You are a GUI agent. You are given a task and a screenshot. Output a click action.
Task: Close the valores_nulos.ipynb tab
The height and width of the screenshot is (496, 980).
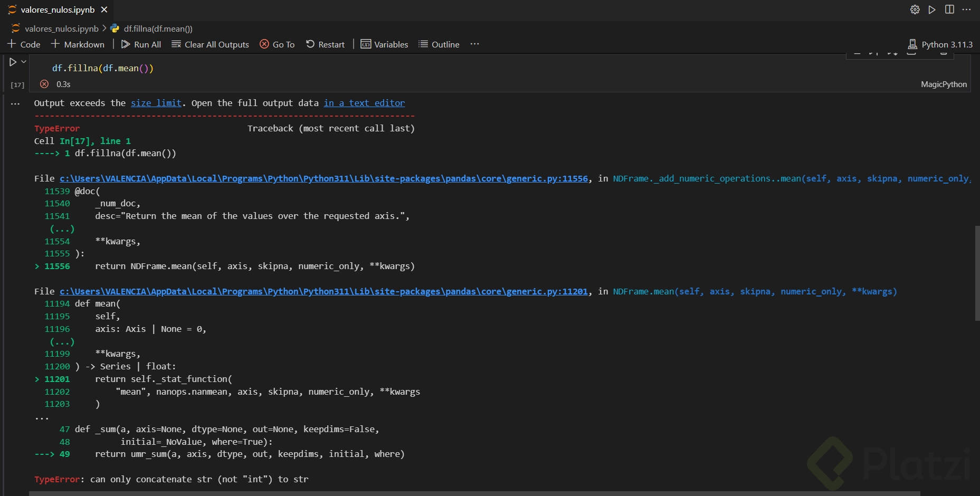[x=104, y=9]
